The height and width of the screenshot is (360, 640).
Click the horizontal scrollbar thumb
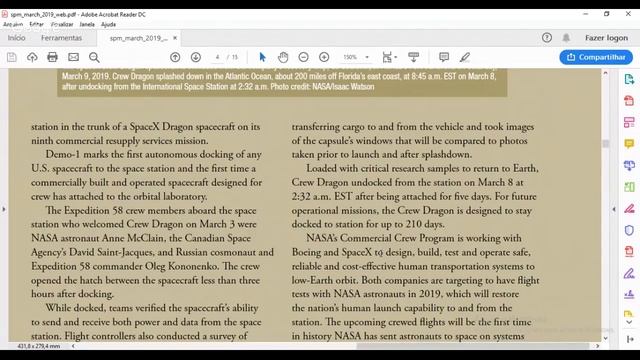click(x=473, y=346)
